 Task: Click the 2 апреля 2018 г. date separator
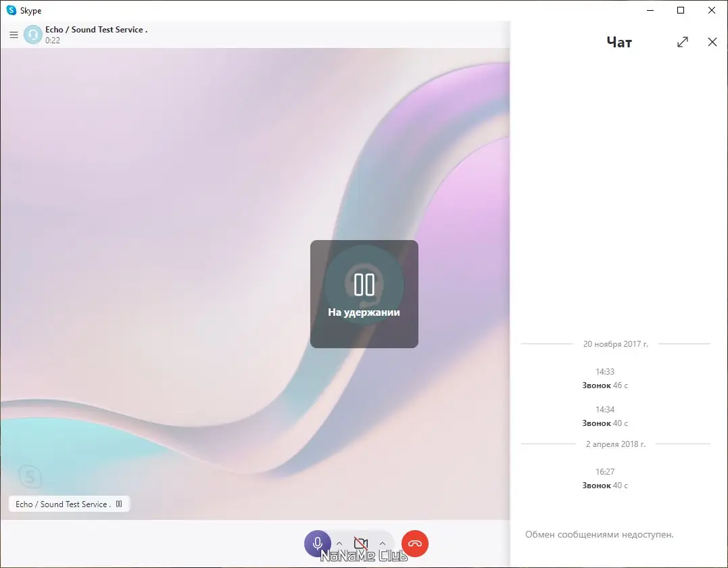click(x=616, y=444)
